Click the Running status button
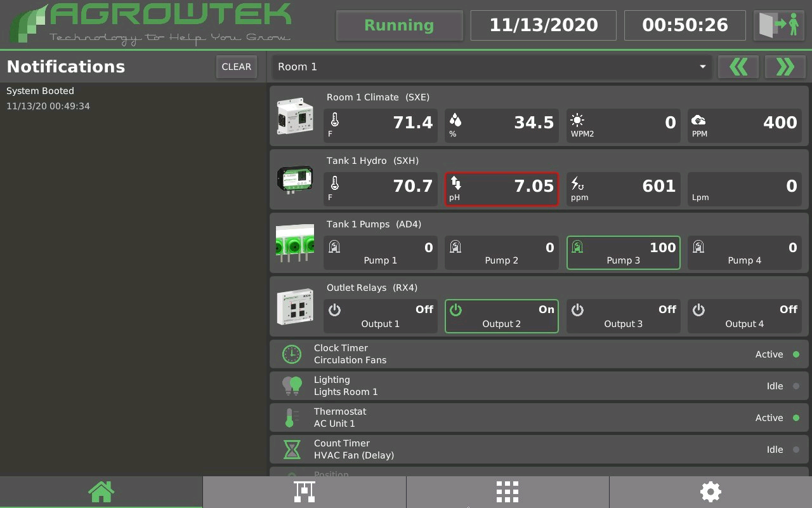Image resolution: width=812 pixels, height=508 pixels. tap(399, 25)
